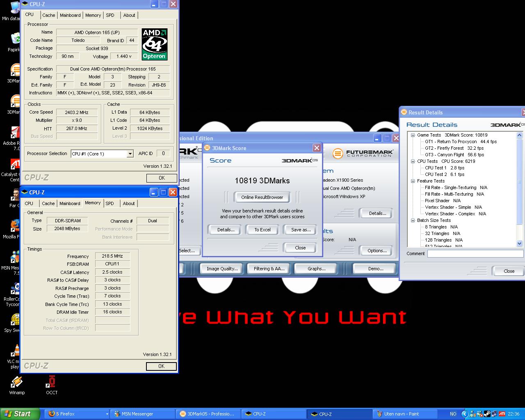The height and width of the screenshot is (420, 525).
Task: Click the Result Details scrollbar down arrow
Action: [x=520, y=243]
